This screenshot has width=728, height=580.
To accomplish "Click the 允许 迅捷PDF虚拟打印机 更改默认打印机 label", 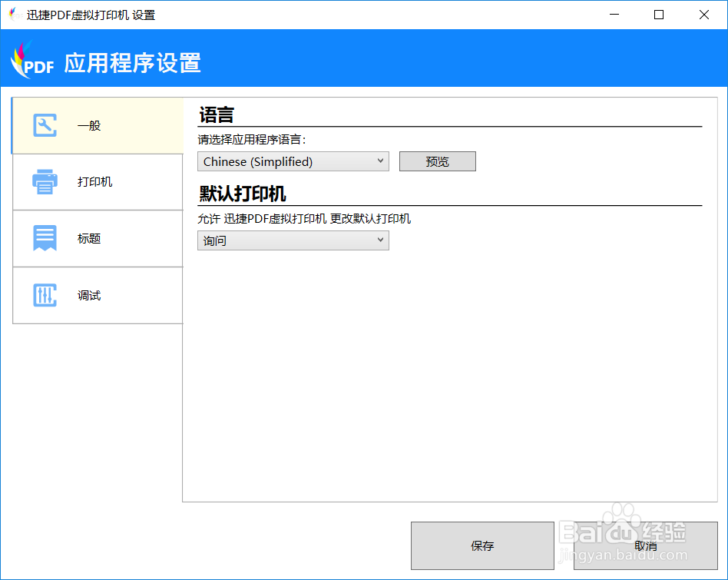I will 304,219.
